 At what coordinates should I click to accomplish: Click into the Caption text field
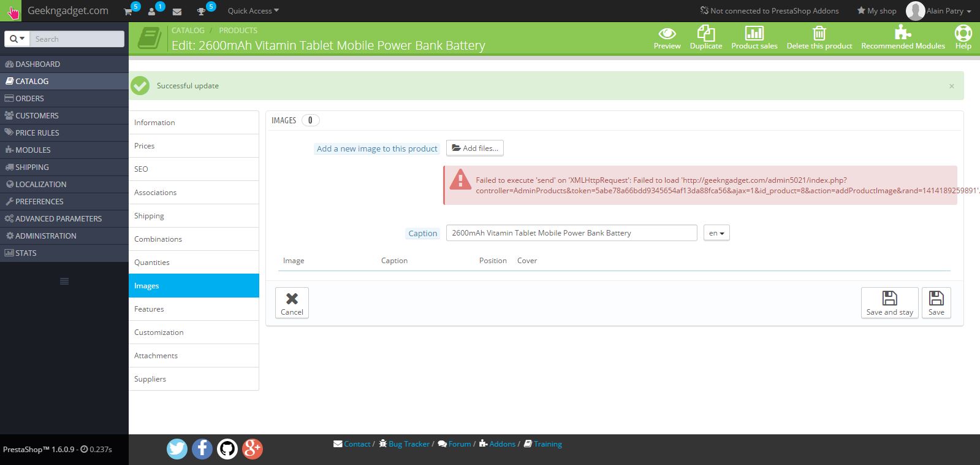pyautogui.click(x=571, y=233)
